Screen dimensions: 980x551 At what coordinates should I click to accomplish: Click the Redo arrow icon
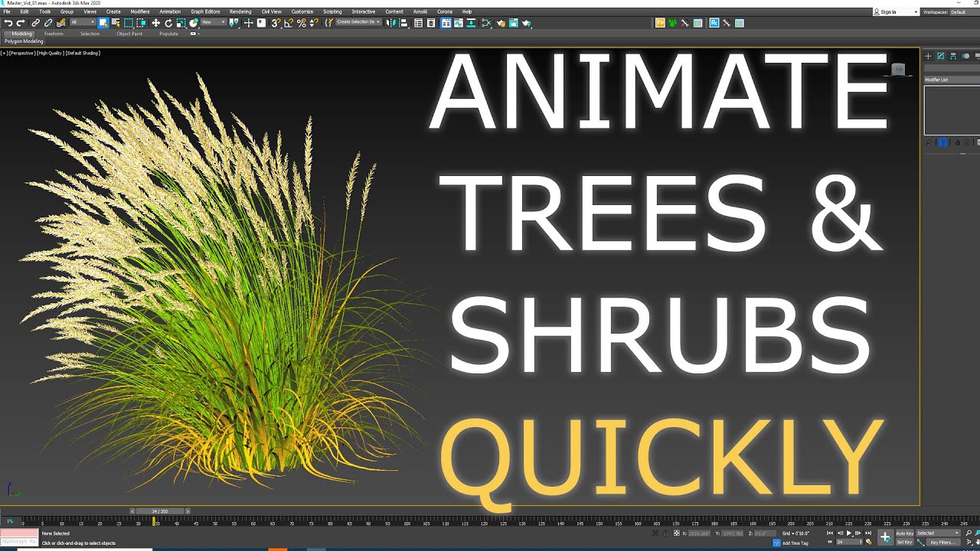point(21,23)
